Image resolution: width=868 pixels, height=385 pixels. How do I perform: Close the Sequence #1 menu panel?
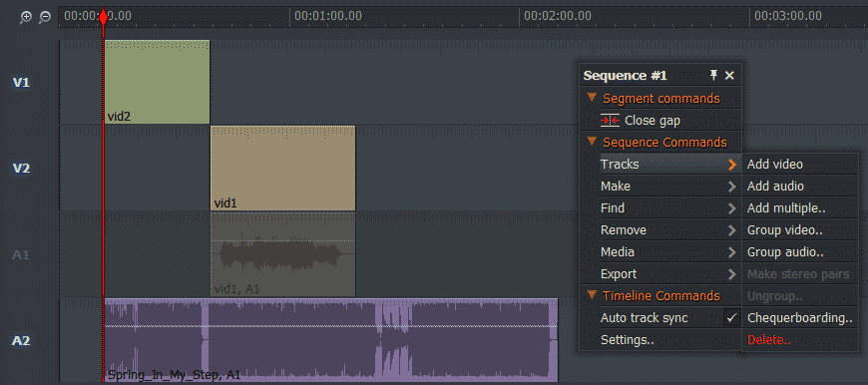tap(729, 76)
